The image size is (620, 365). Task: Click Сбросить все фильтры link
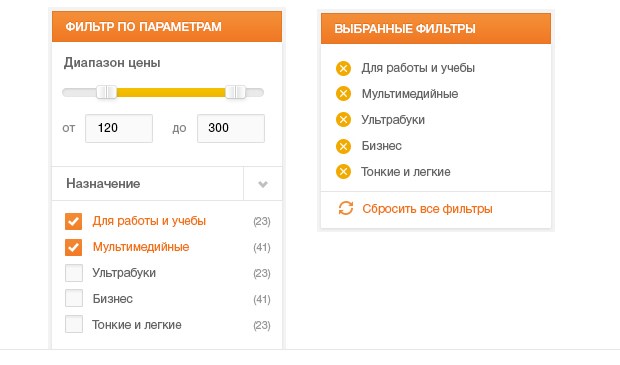tap(427, 208)
